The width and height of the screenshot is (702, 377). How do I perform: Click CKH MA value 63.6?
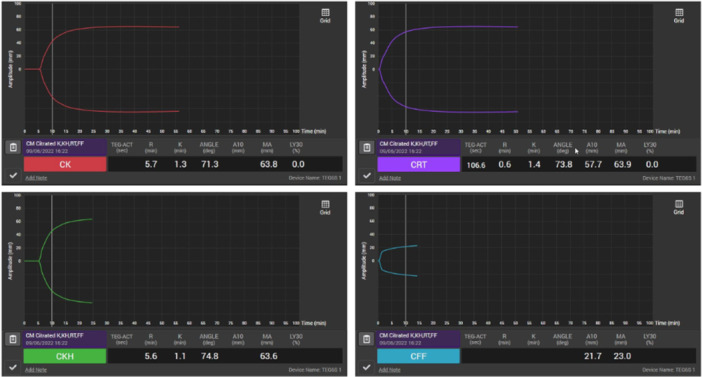pyautogui.click(x=269, y=356)
